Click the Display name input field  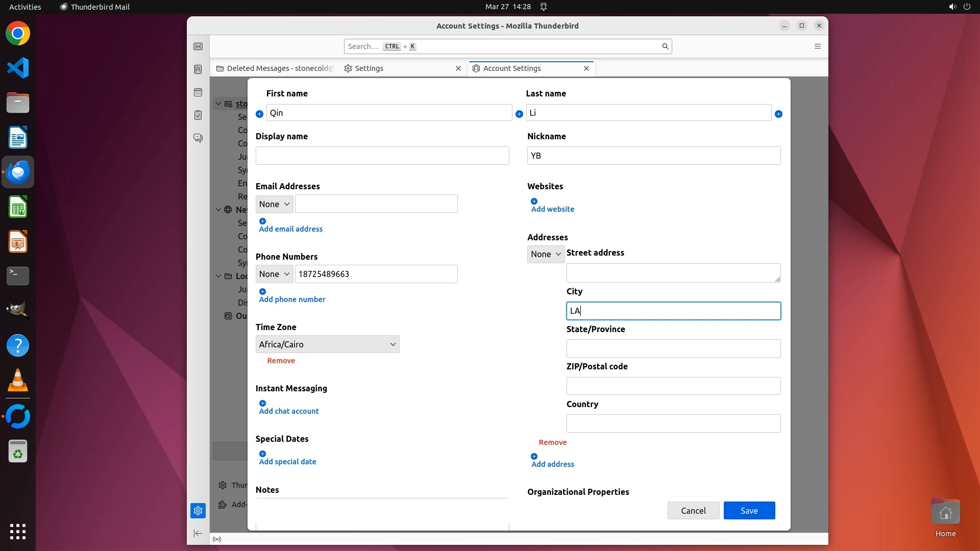[x=382, y=156]
